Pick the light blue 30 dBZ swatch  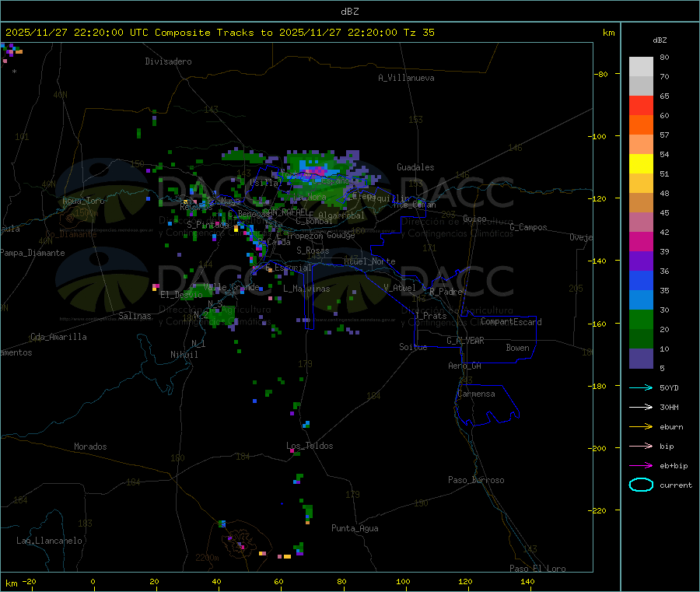click(641, 300)
